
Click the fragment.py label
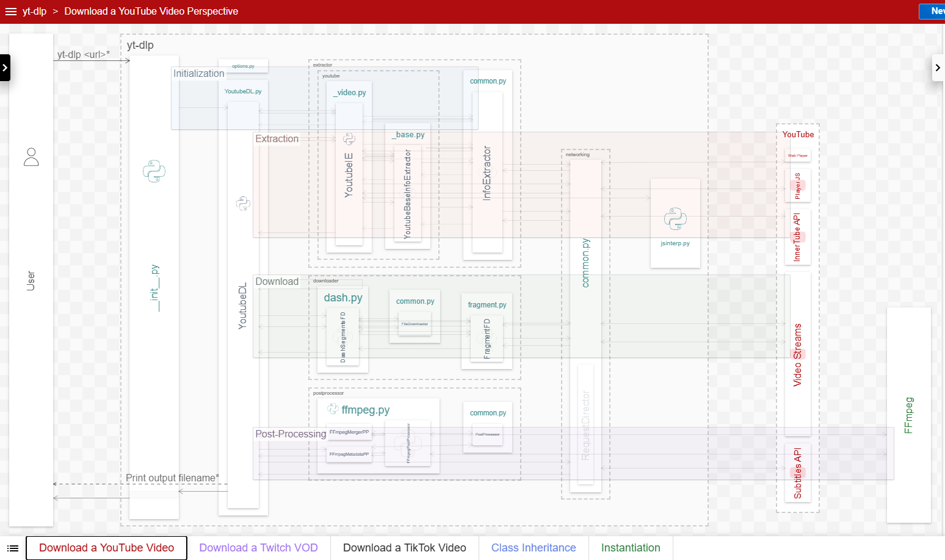pyautogui.click(x=487, y=305)
